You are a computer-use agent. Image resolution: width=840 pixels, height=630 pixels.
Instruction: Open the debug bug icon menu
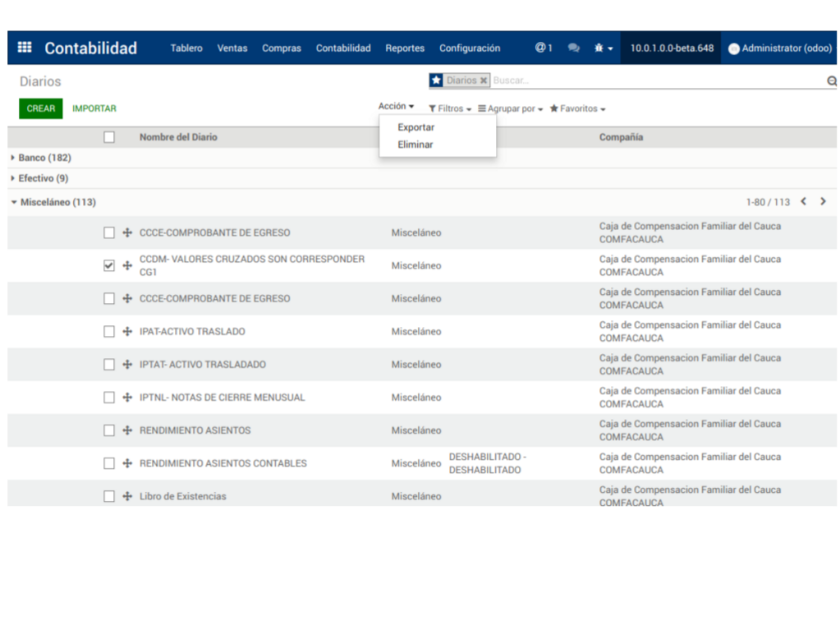tap(603, 48)
